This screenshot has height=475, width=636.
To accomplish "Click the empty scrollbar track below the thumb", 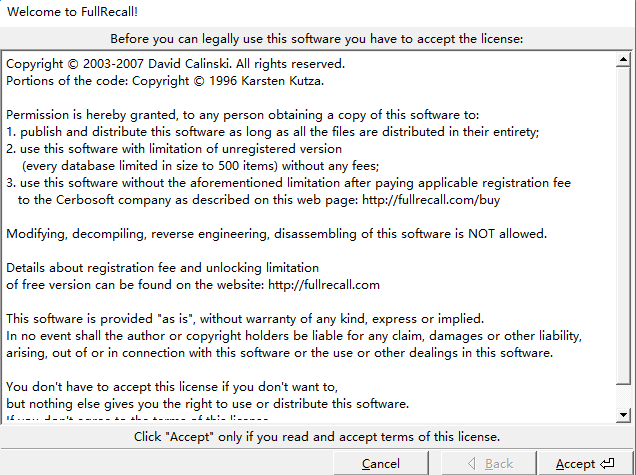I will 623,397.
